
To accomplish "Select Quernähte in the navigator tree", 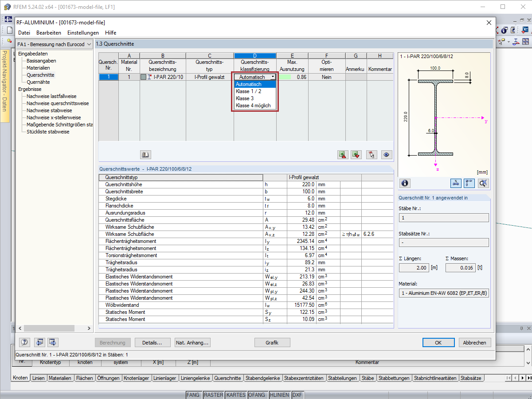I will tap(38, 82).
